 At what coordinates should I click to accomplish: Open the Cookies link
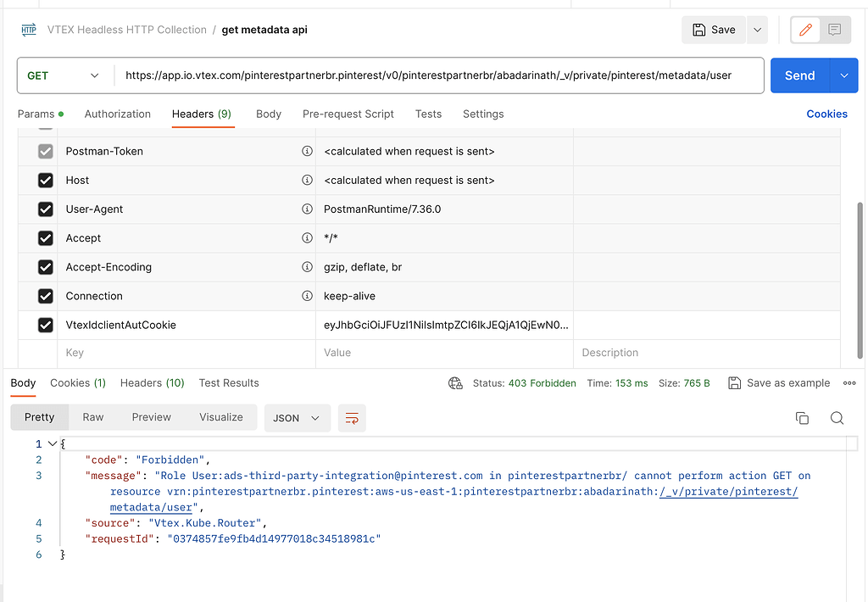coord(826,114)
